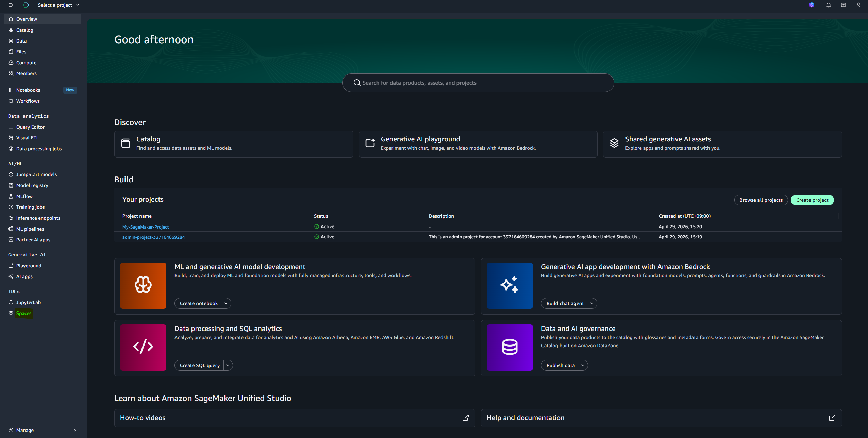The image size is (868, 438).
Task: Expand Create notebook options arrow
Action: [x=226, y=303]
